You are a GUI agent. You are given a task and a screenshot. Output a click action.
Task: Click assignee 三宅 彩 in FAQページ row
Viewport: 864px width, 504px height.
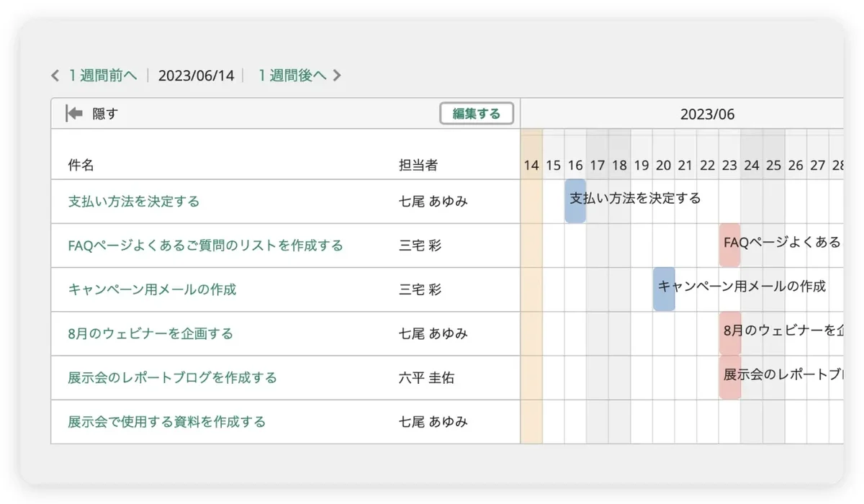coord(420,246)
